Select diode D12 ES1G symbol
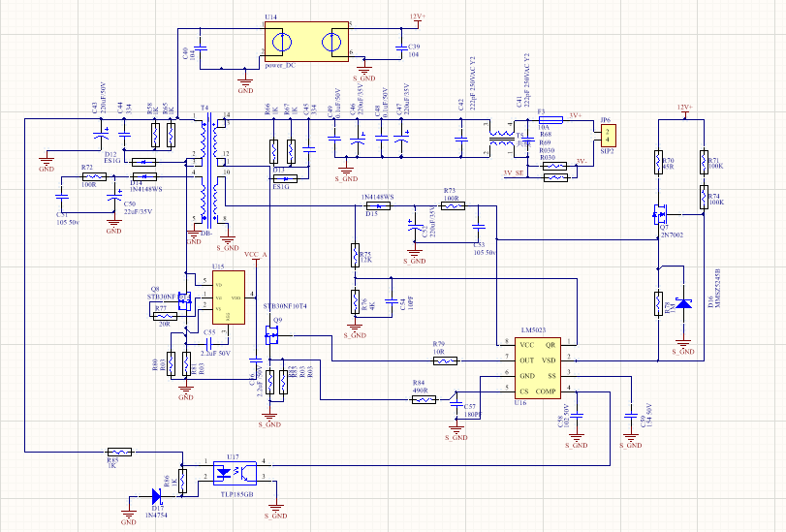786x532 pixels. coord(143,162)
